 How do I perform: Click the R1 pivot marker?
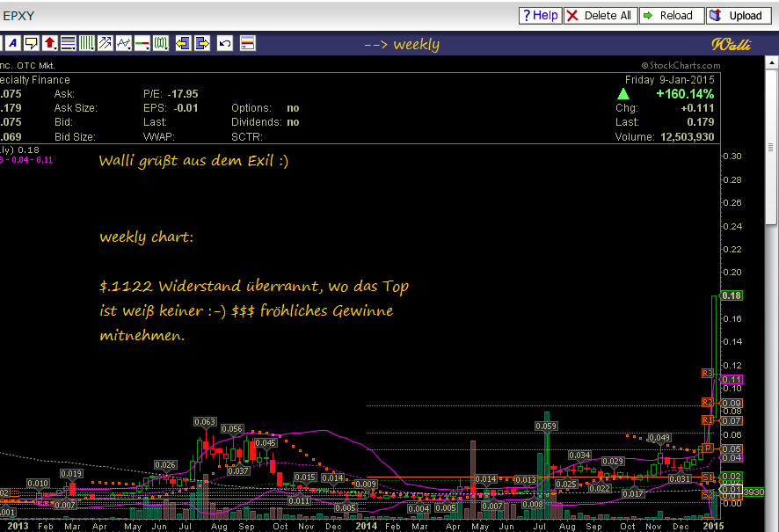click(x=708, y=420)
